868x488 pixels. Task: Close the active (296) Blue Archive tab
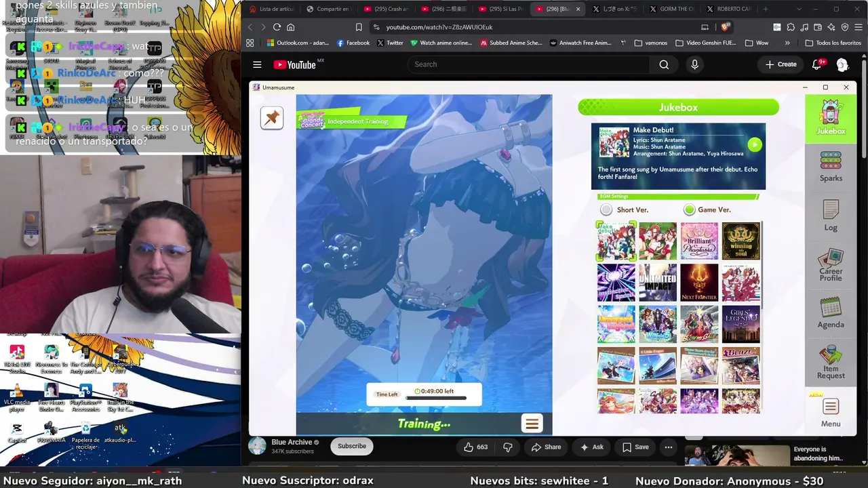(x=578, y=9)
